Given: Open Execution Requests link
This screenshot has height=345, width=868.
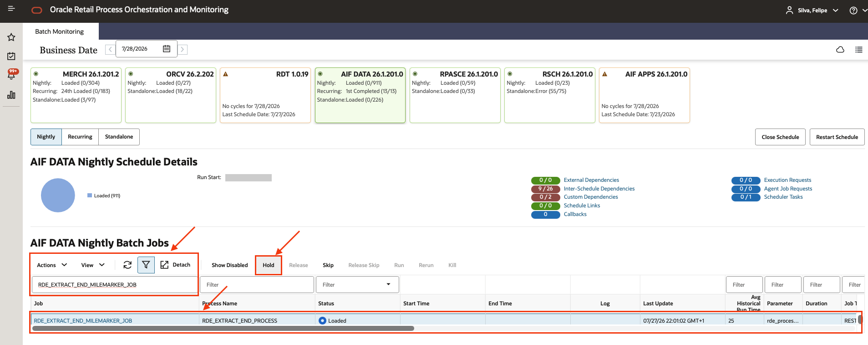Looking at the screenshot, I should click(787, 180).
